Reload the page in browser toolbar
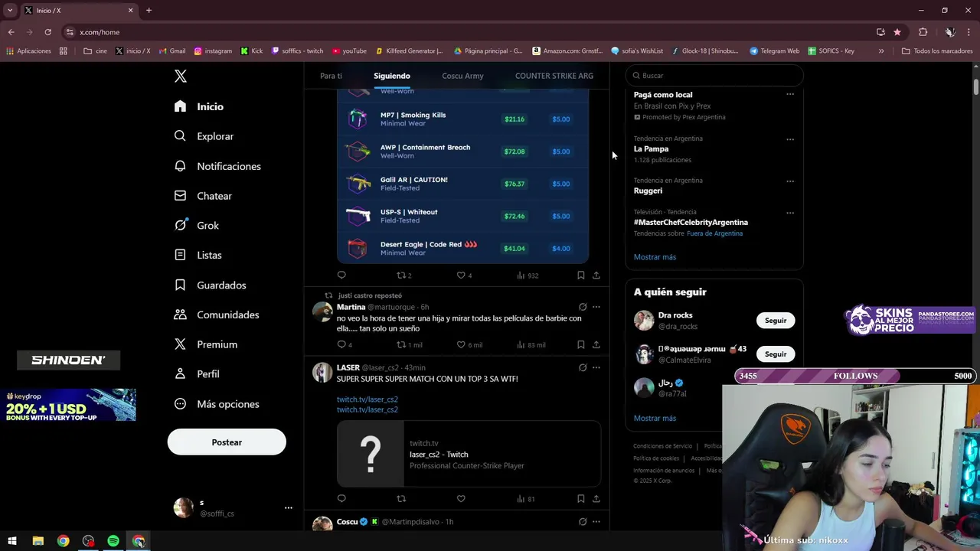Screen dimensions: 980x551 [x=47, y=32]
